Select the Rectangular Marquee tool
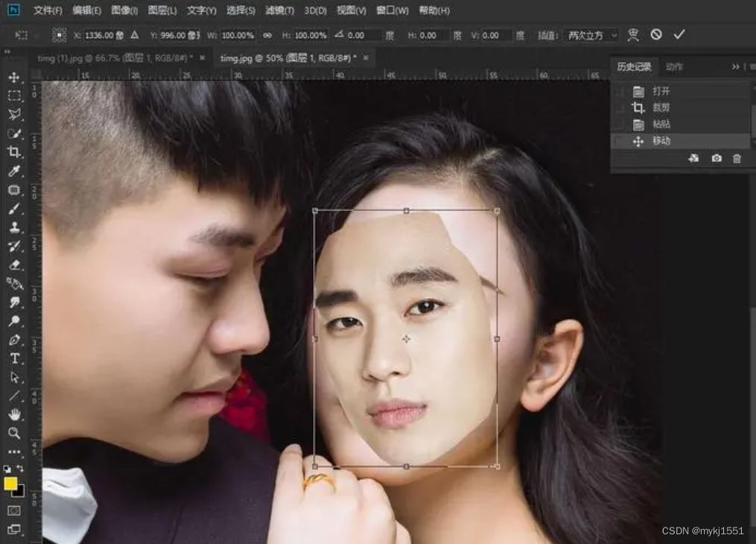Image resolution: width=756 pixels, height=544 pixels. 14,95
